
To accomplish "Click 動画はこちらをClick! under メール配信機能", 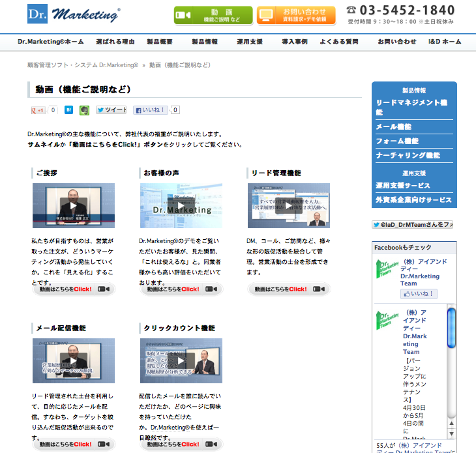I will [x=74, y=445].
